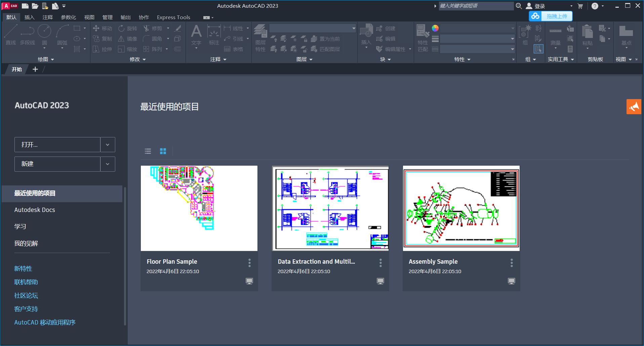Open the color wheel swatch in Properties panel

[x=435, y=28]
